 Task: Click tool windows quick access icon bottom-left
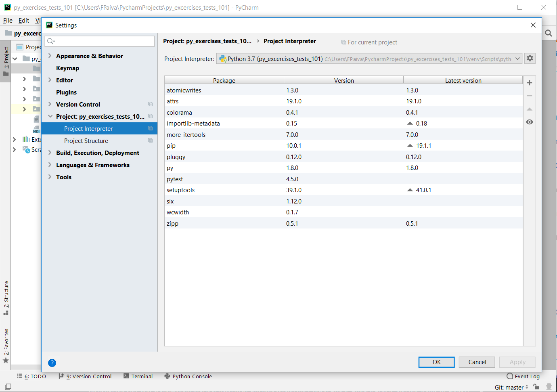tap(8, 387)
